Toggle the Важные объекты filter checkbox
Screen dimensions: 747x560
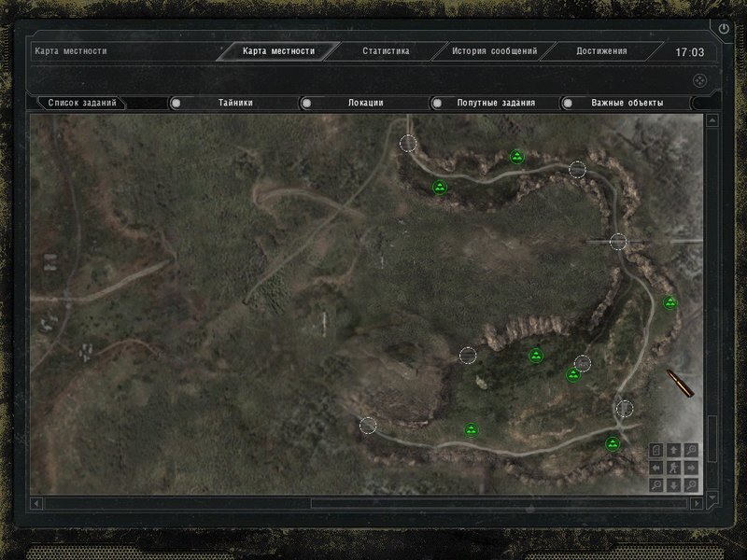568,103
